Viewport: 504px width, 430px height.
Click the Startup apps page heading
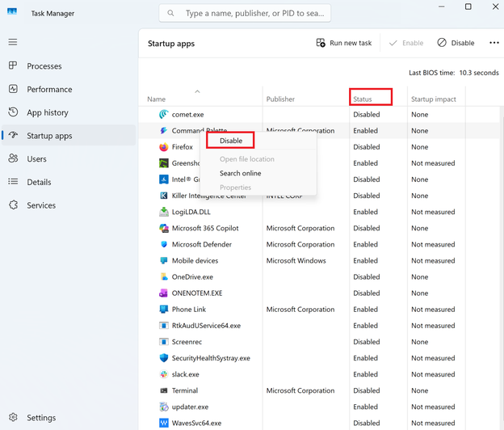(x=171, y=44)
